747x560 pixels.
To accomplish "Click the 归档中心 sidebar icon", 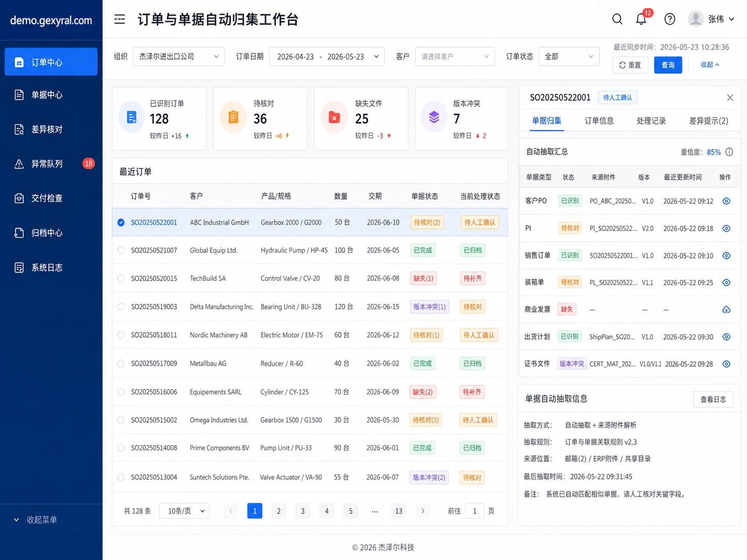I will [19, 233].
